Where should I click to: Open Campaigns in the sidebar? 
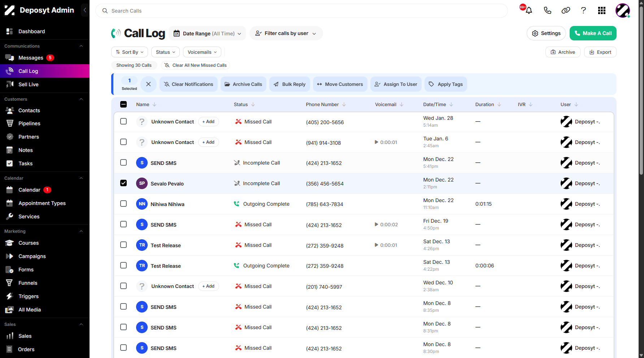pyautogui.click(x=32, y=256)
